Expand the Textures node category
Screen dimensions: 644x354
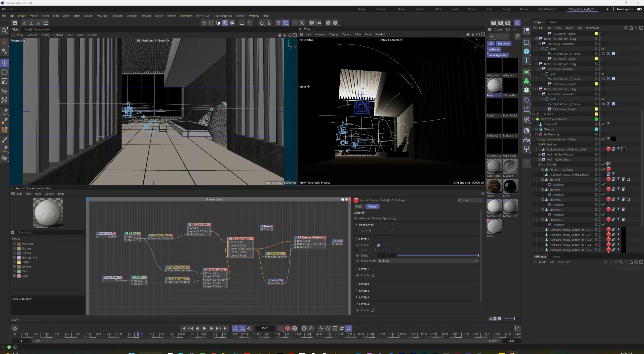14,248
